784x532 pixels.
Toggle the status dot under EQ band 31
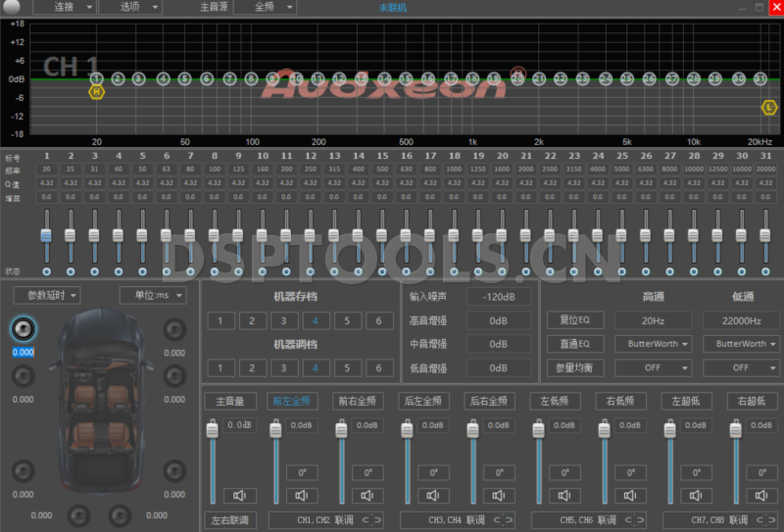point(765,271)
